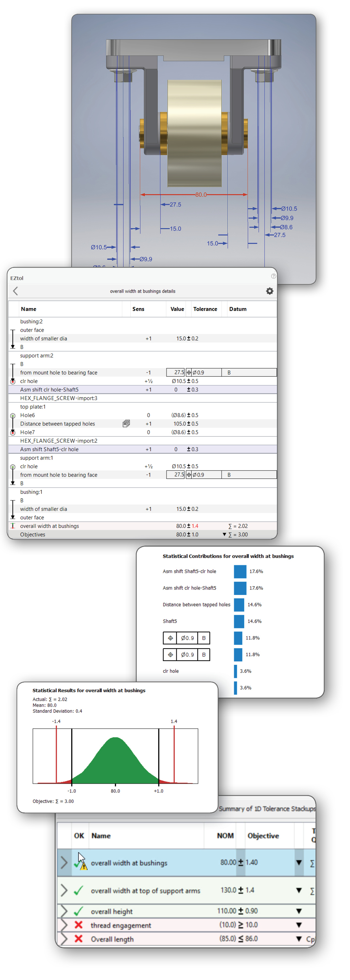Click the red marker beside Hole7
Screen dimensions: 350x980
(12, 433)
